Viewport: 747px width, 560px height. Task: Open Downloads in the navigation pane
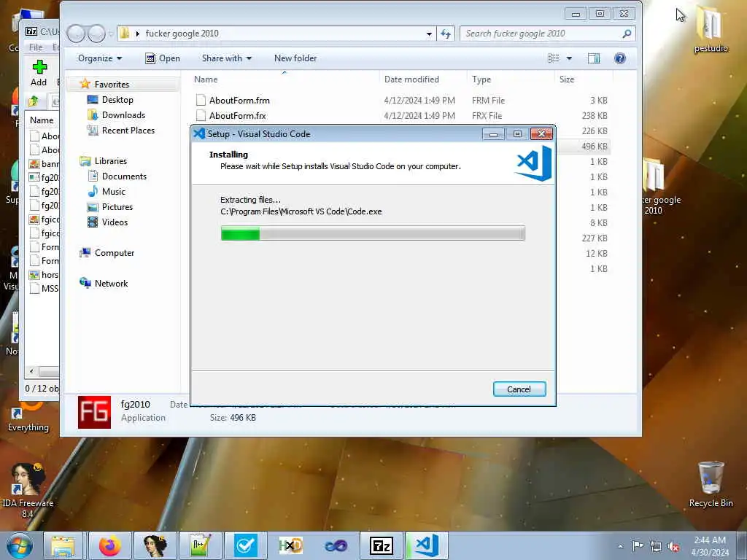[x=123, y=114]
